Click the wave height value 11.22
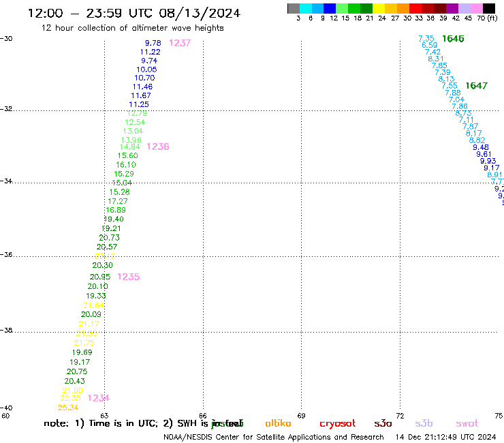This screenshot has width=504, height=443. [x=150, y=52]
